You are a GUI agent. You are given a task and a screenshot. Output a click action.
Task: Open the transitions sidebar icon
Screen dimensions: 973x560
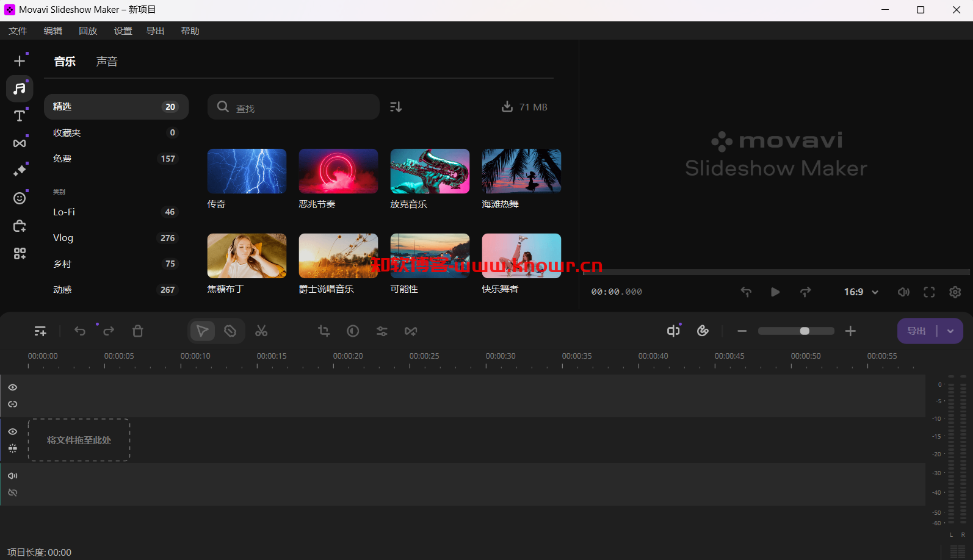20,143
